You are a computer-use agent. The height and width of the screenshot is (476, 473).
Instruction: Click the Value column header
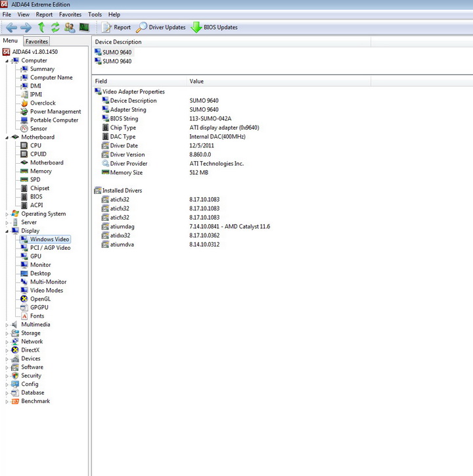[279, 82]
